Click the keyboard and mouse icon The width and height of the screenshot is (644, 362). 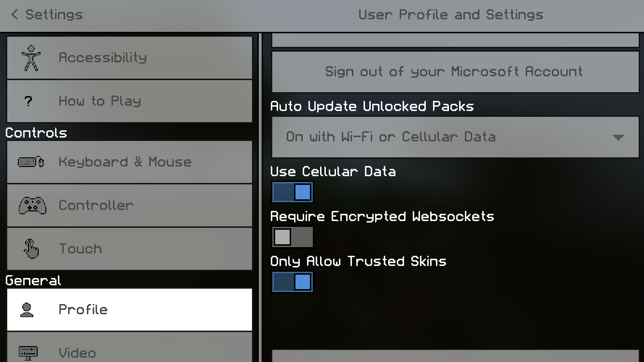coord(31,162)
